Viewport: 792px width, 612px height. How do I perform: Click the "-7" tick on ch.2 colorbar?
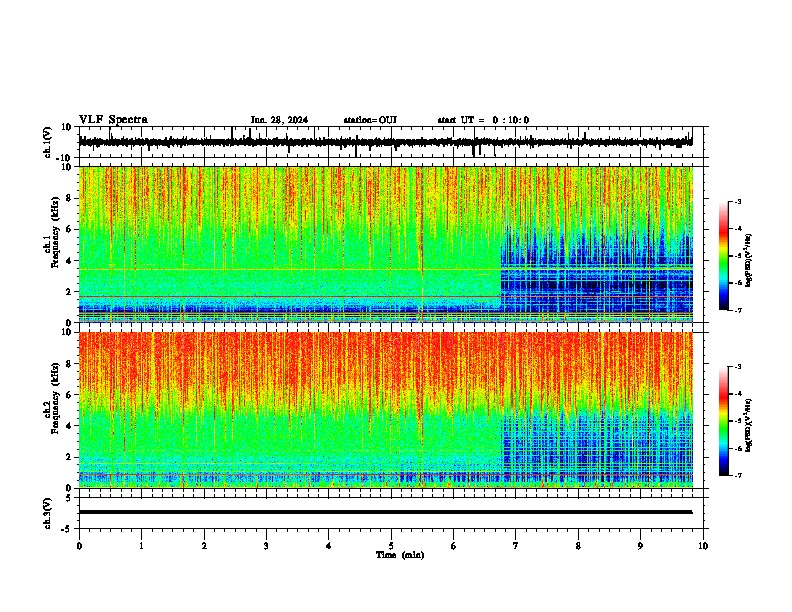(x=738, y=476)
